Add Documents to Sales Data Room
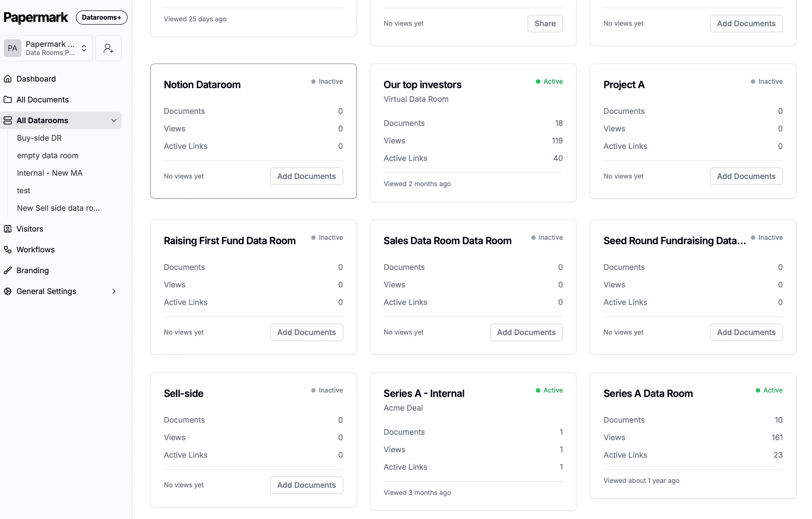The image size is (812, 519). (526, 332)
